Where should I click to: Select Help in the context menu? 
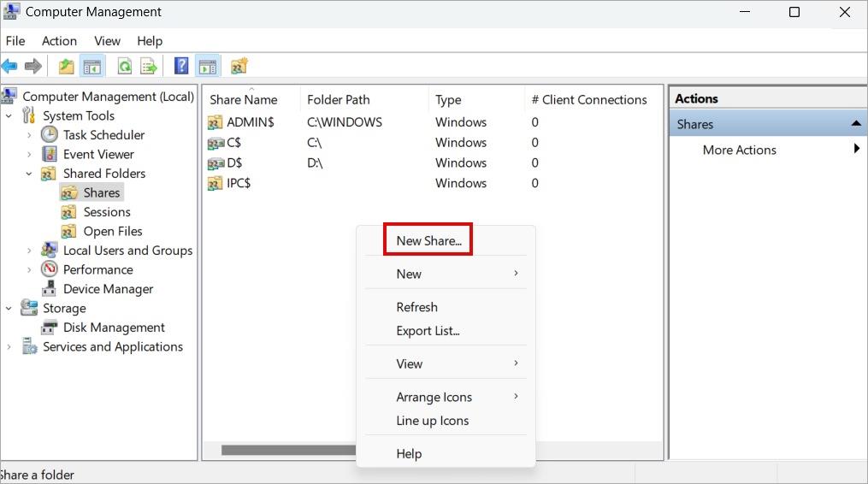pos(446,453)
